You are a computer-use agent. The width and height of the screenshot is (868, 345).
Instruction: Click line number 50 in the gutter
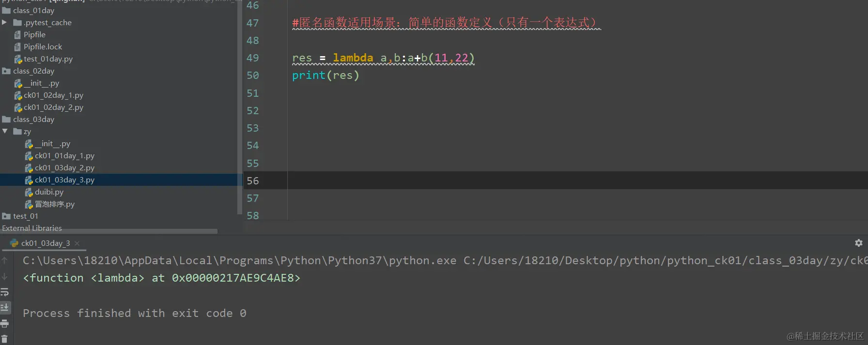(252, 75)
